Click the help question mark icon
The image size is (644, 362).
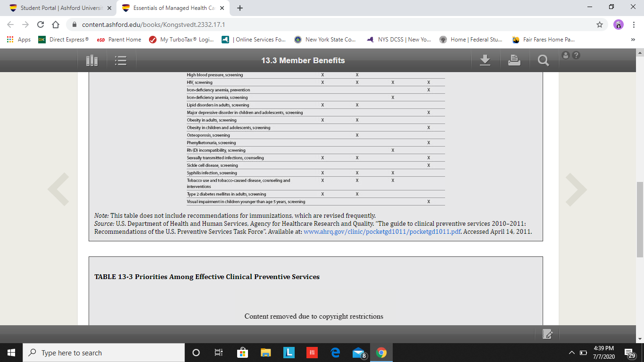pyautogui.click(x=576, y=55)
